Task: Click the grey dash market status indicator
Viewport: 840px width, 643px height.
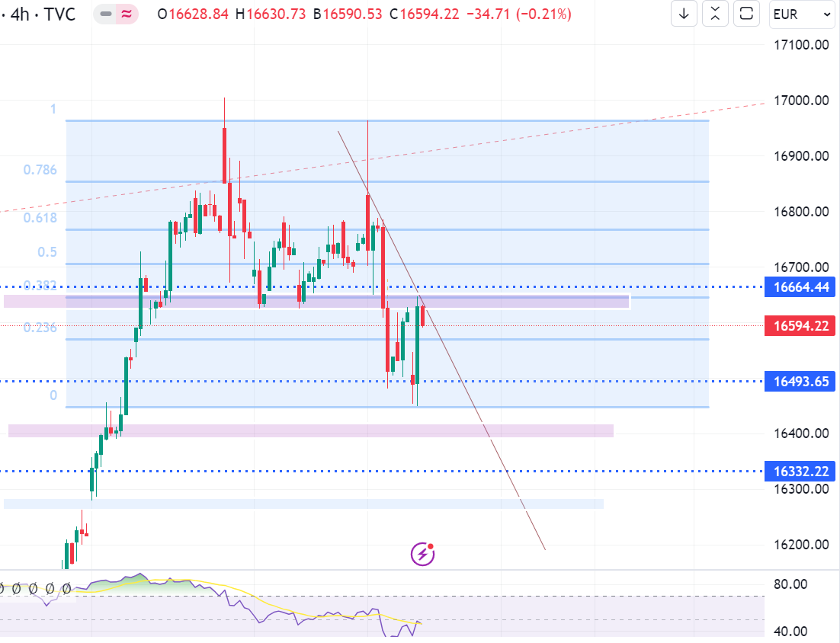Action: point(106,14)
